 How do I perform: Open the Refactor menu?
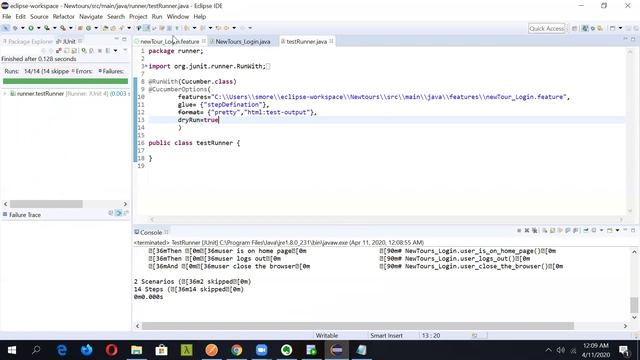click(63, 17)
